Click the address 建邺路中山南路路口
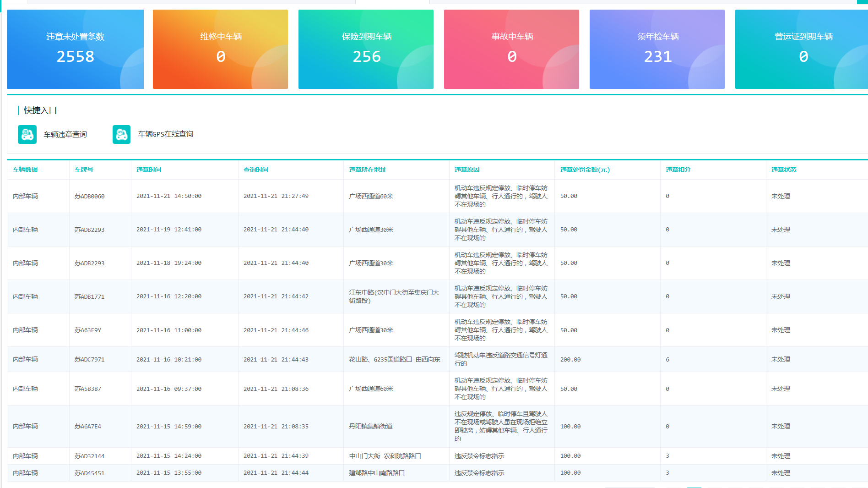The height and width of the screenshot is (488, 868). click(x=377, y=473)
